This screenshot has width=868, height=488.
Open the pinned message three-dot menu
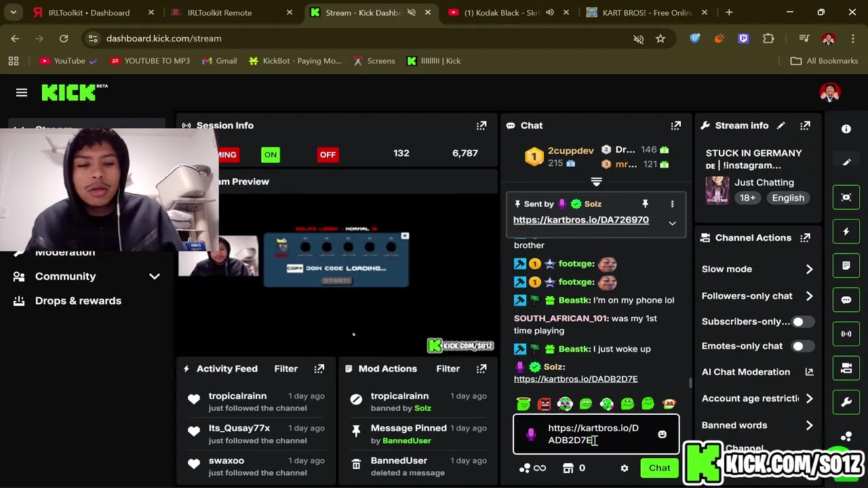(672, 204)
